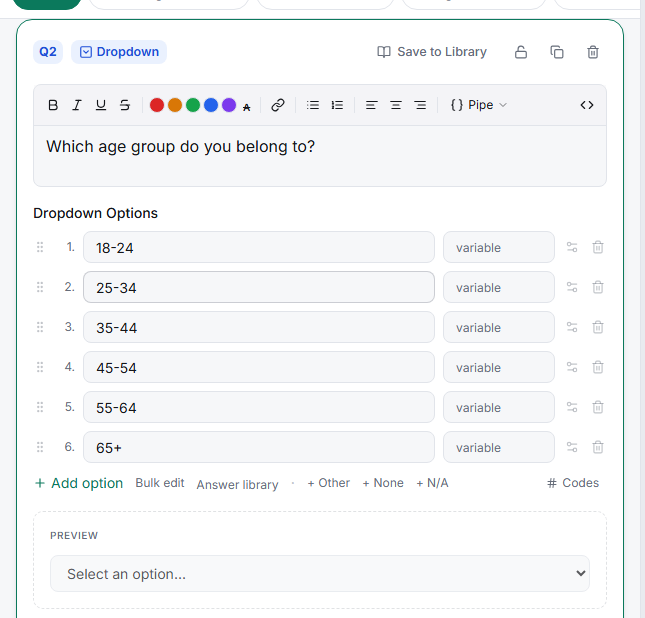Align text left
Viewport: 645px width, 618px height.
point(372,105)
